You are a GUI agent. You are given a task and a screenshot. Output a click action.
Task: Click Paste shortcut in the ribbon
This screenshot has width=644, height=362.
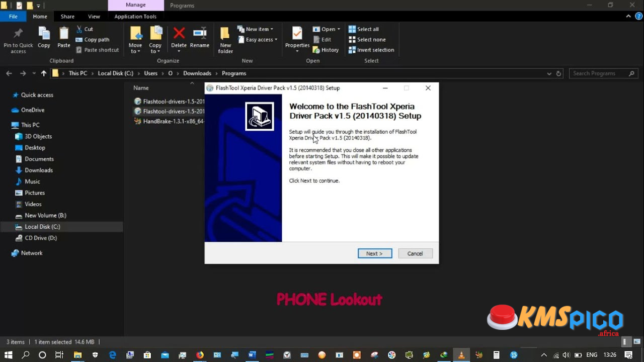tap(97, 50)
